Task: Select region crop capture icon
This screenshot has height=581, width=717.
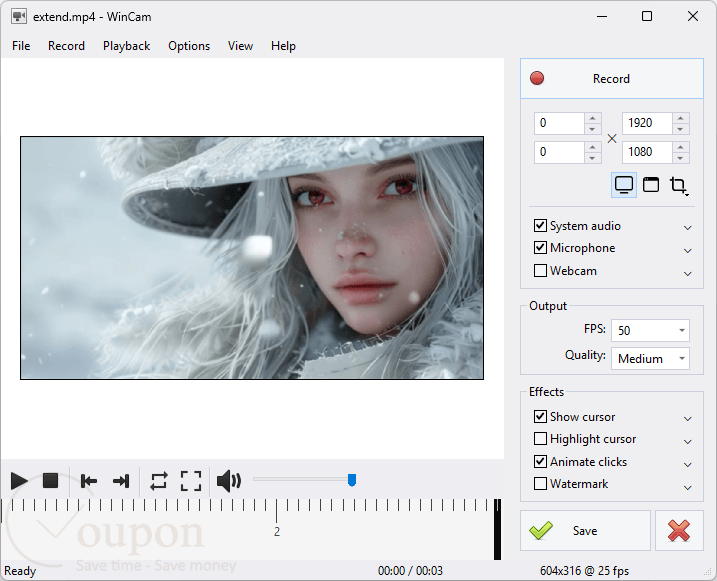Action: 679,186
